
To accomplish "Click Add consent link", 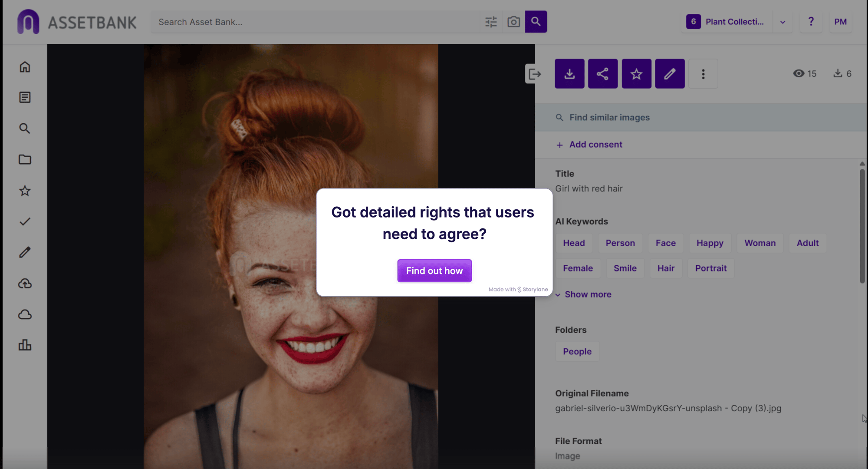I will point(589,145).
